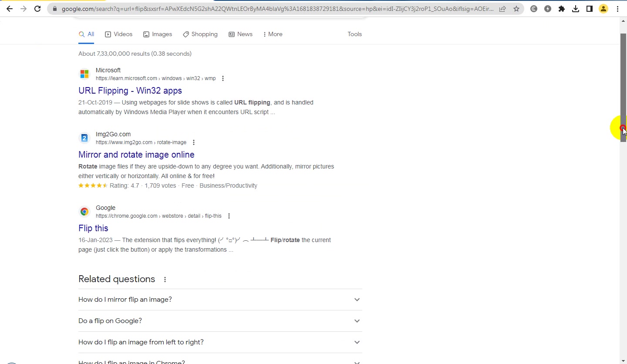Open three-dot options for Img2Go result
Screen dimensions: 627x364
pos(194,142)
